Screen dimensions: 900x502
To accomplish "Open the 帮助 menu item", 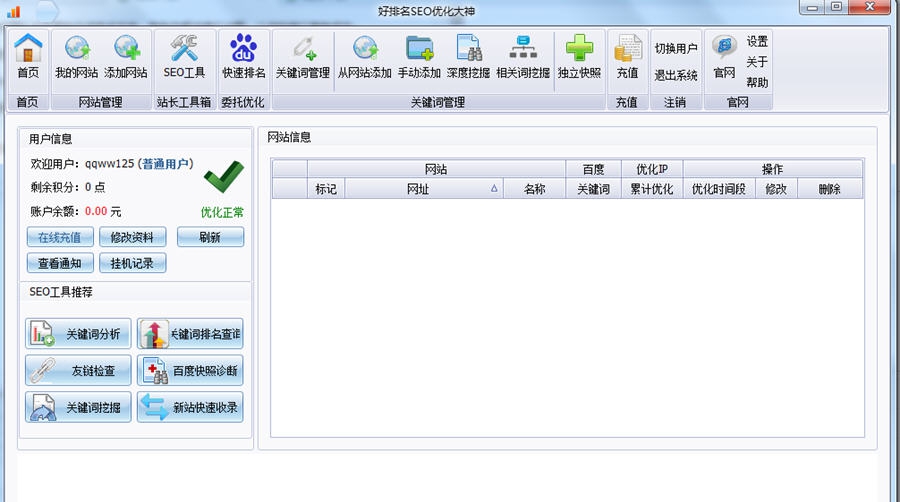I will click(x=757, y=83).
